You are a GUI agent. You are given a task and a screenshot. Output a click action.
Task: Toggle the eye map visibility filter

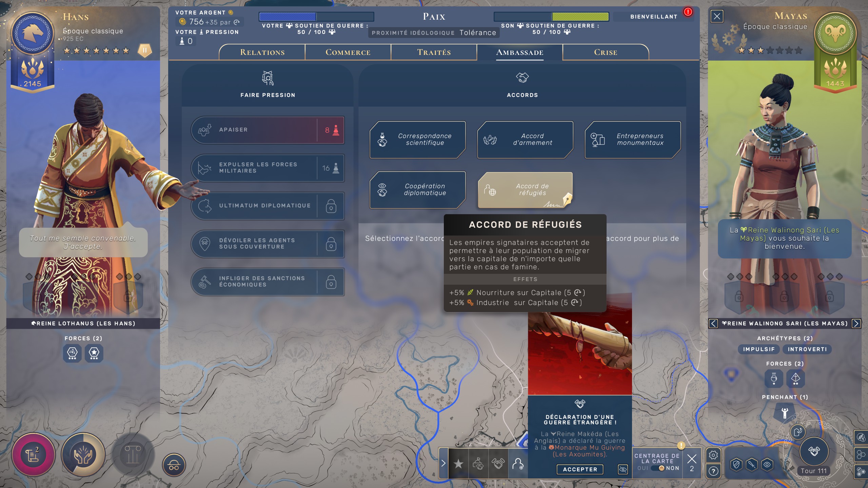pyautogui.click(x=767, y=465)
